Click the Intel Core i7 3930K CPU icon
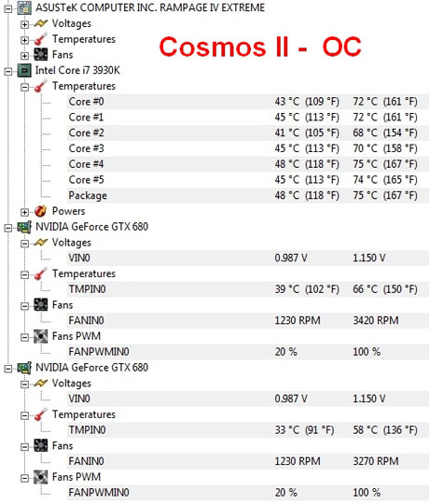429x504 pixels. 24,70
